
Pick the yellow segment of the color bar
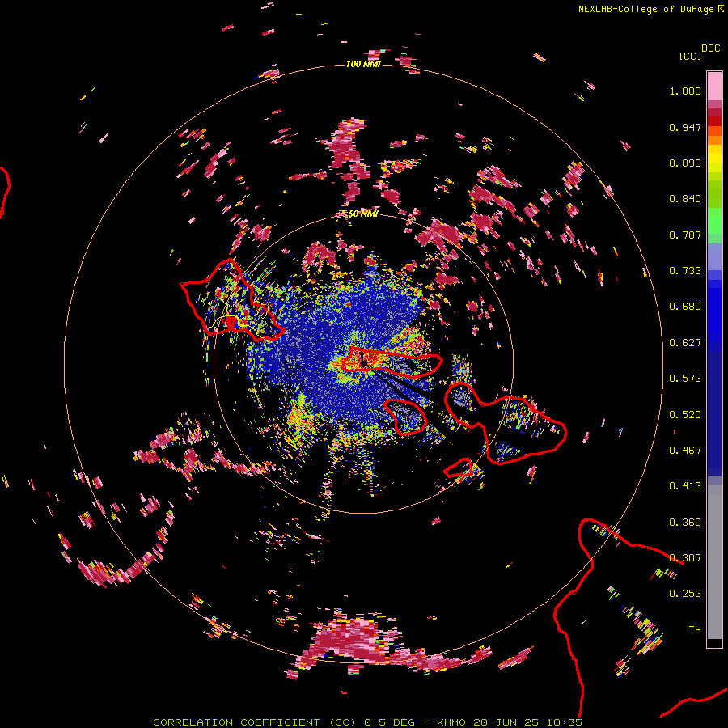coord(714,159)
